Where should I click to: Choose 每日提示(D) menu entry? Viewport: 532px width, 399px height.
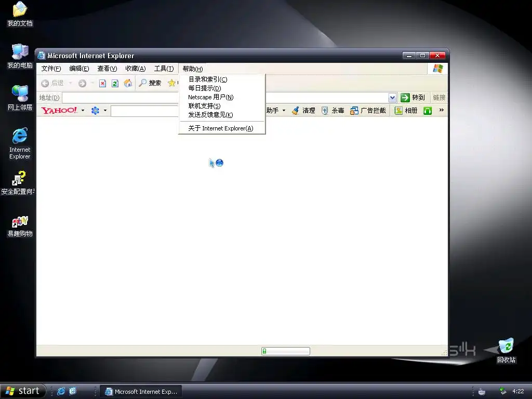coord(222,88)
